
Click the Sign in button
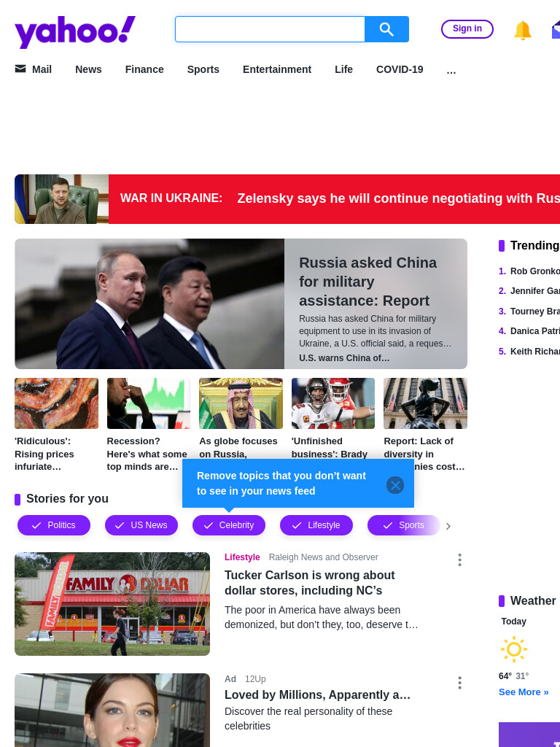point(467,28)
